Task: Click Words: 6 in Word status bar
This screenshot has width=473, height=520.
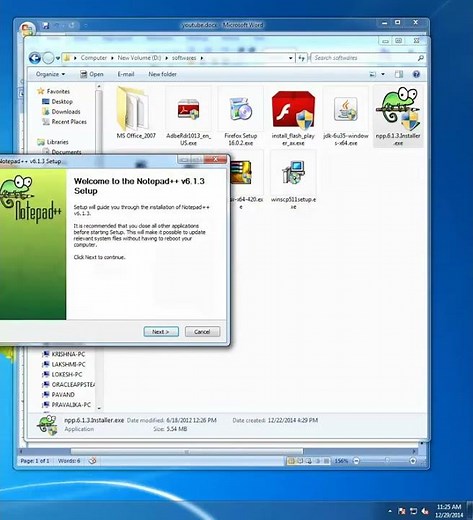Action: click(x=69, y=461)
